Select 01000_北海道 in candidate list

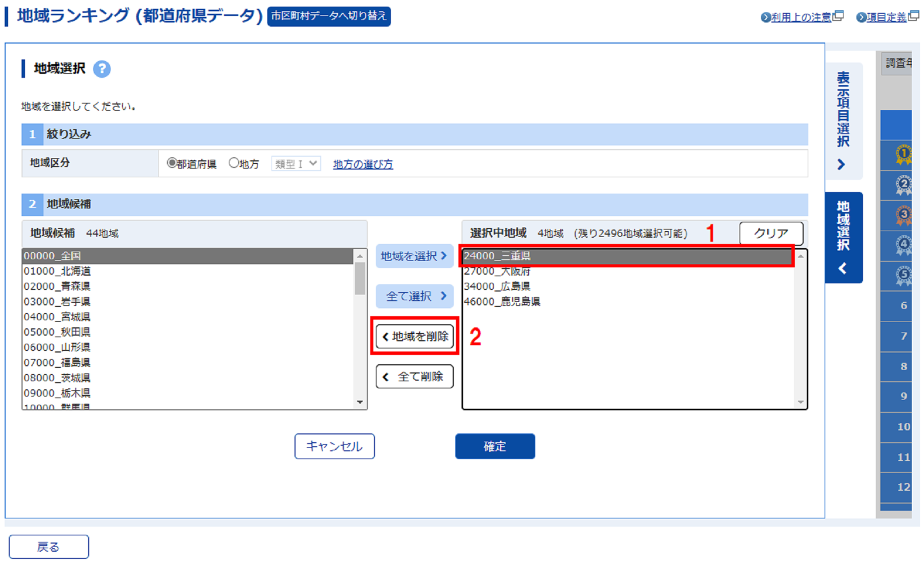tap(188, 271)
